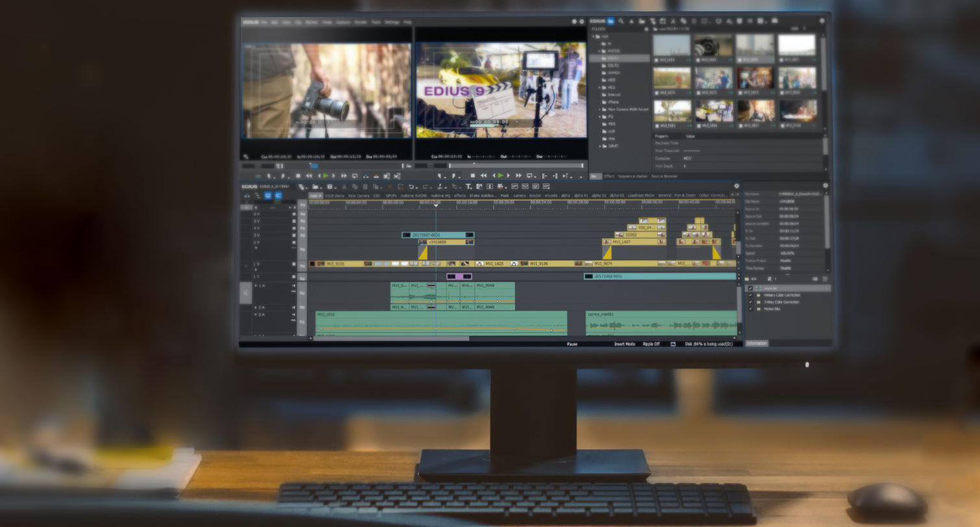Stop playback in the recorder player

[473, 176]
